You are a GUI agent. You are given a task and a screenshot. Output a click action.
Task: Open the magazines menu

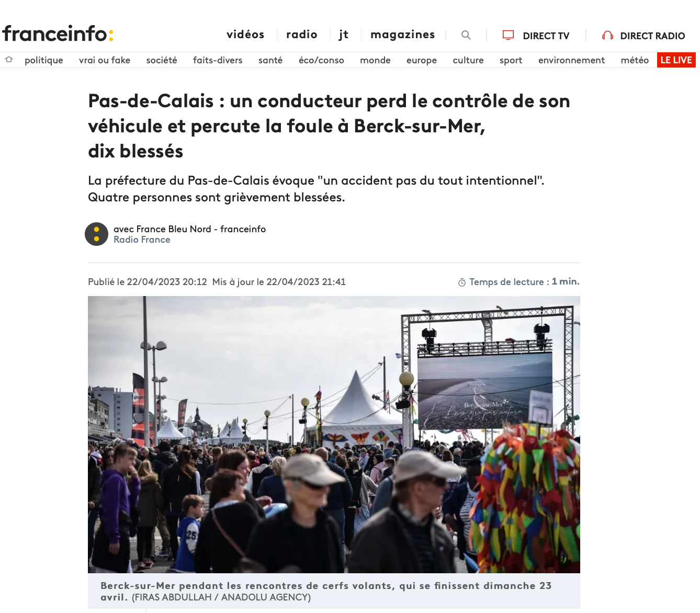click(x=403, y=35)
